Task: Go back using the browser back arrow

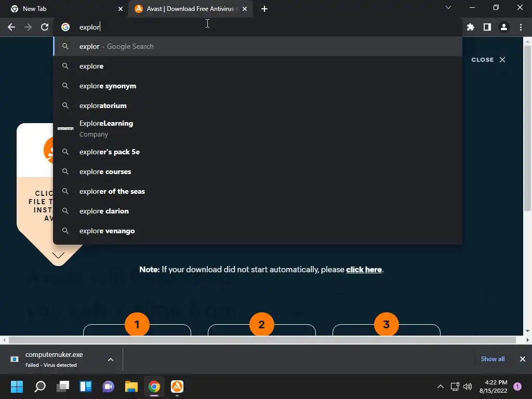Action: pos(11,27)
